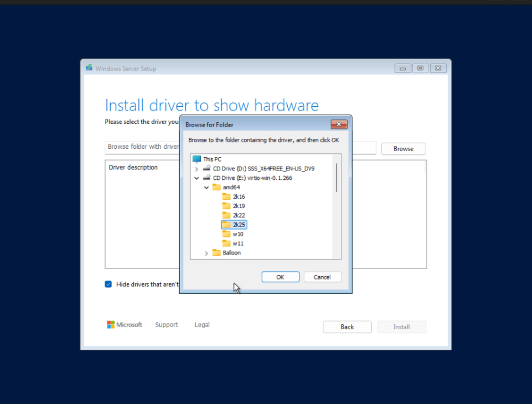Select the 2k16 folder
Viewport: 532px width, 404px height.
[239, 196]
